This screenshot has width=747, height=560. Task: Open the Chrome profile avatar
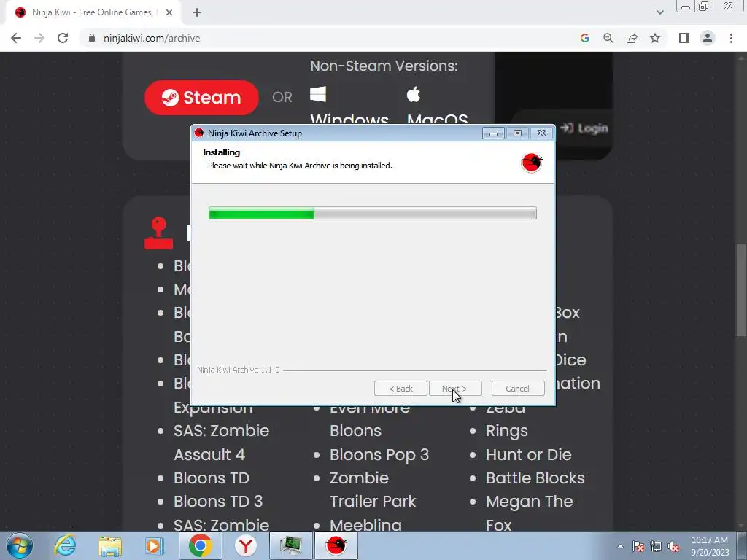coord(708,38)
